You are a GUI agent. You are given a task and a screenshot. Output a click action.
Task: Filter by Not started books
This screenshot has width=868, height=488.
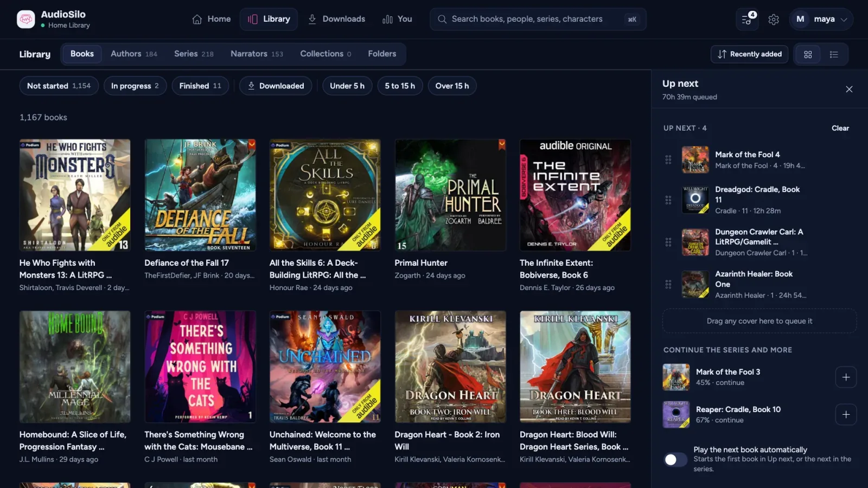(x=59, y=86)
